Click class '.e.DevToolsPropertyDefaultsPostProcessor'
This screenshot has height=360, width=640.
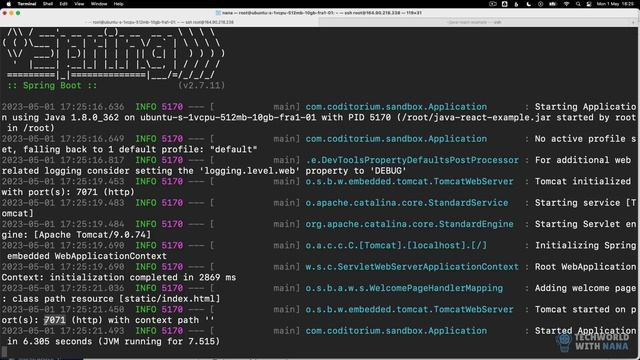tap(412, 160)
